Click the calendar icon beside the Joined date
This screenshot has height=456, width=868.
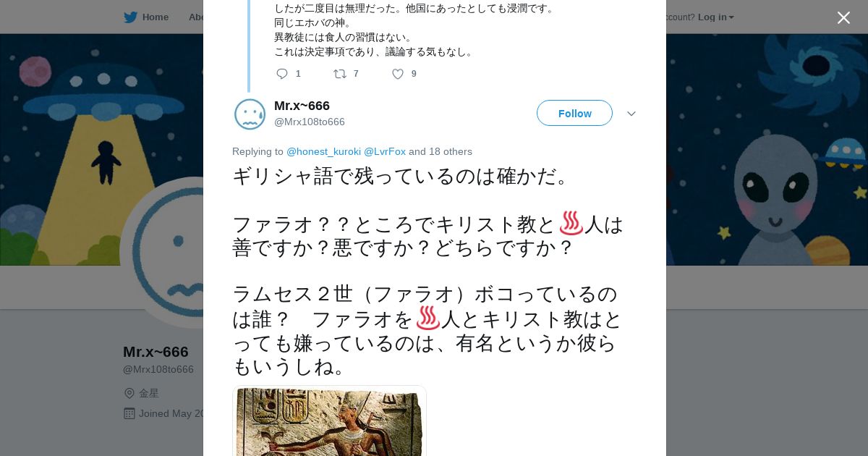point(129,413)
